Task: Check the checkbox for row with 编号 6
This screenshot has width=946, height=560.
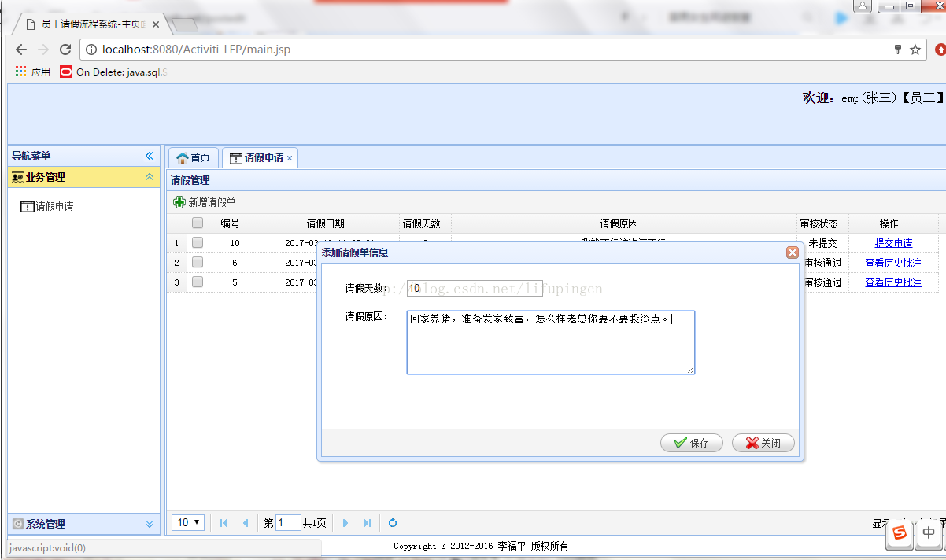Action: pos(197,263)
